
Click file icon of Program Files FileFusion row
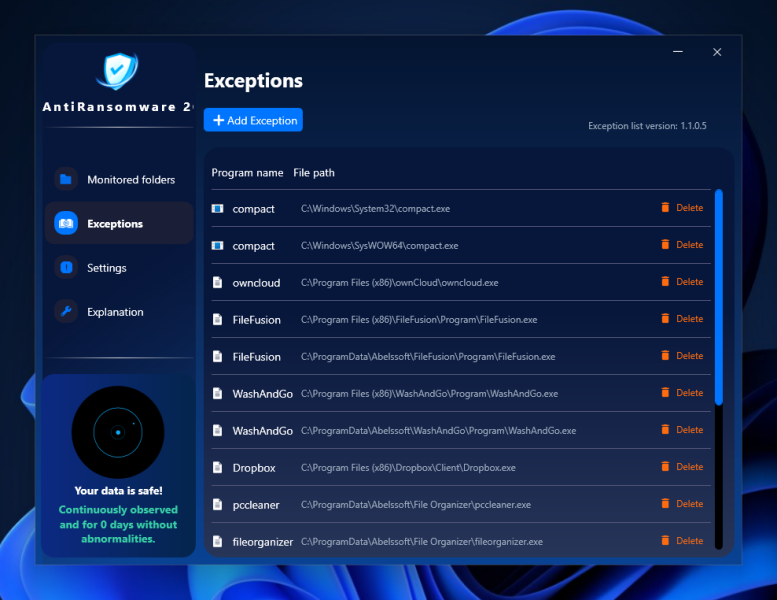tap(218, 320)
